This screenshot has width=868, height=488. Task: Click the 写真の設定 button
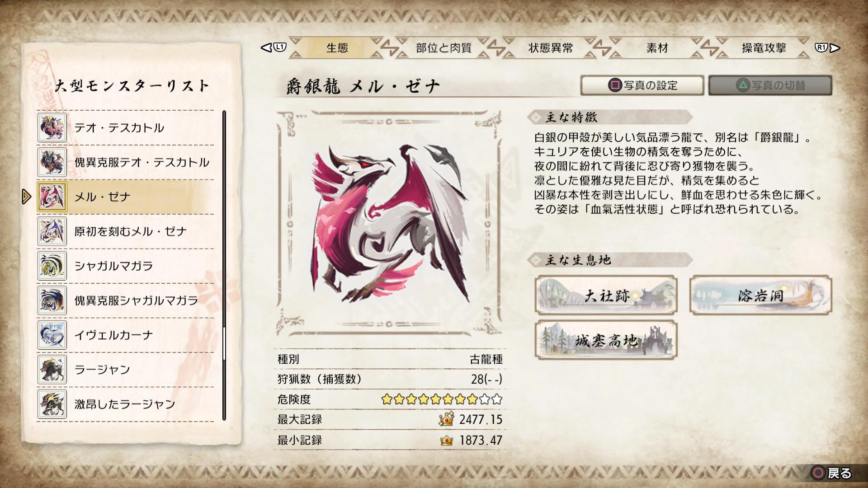pos(642,85)
